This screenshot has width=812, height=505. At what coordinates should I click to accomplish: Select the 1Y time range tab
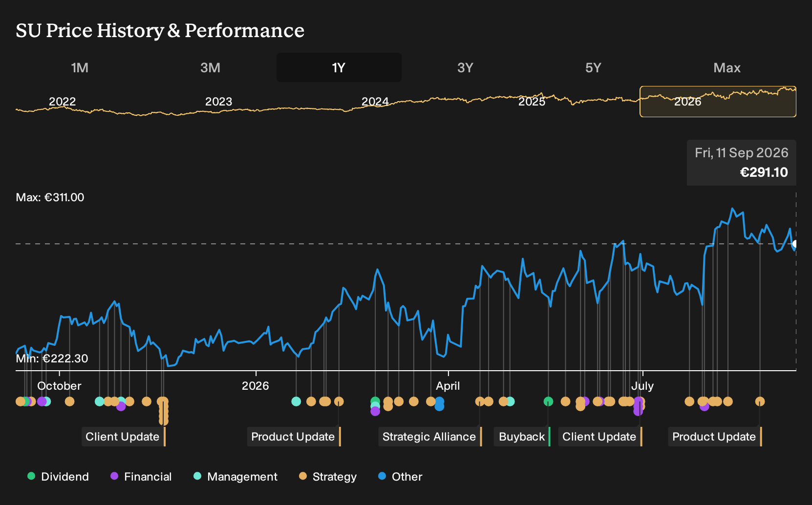(x=339, y=67)
